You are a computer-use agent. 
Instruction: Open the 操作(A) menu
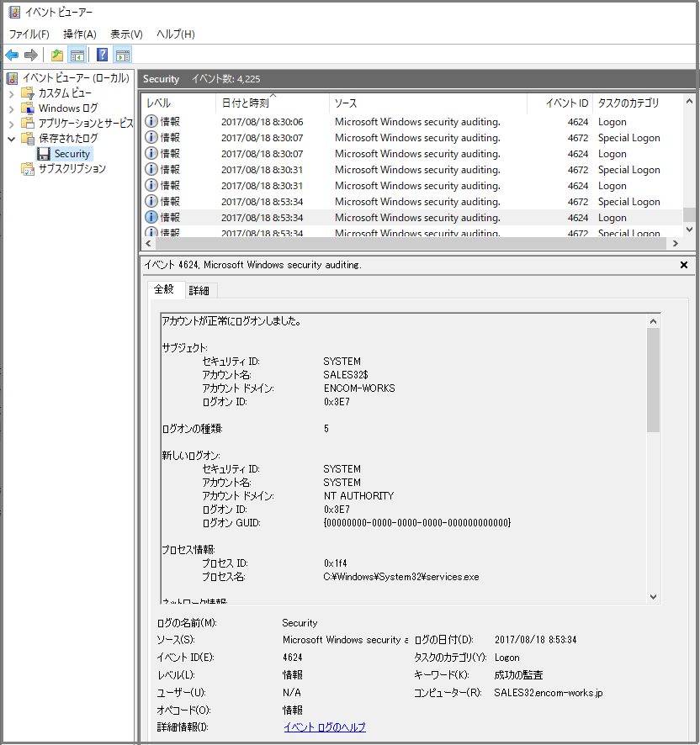[80, 34]
